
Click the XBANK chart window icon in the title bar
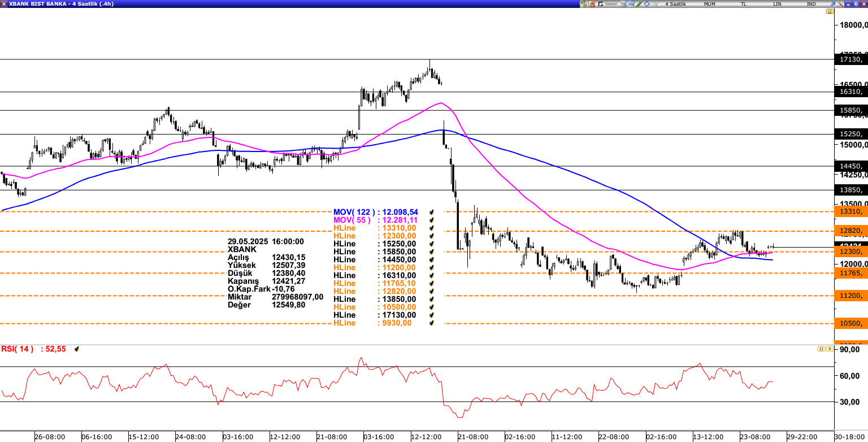click(x=3, y=3)
